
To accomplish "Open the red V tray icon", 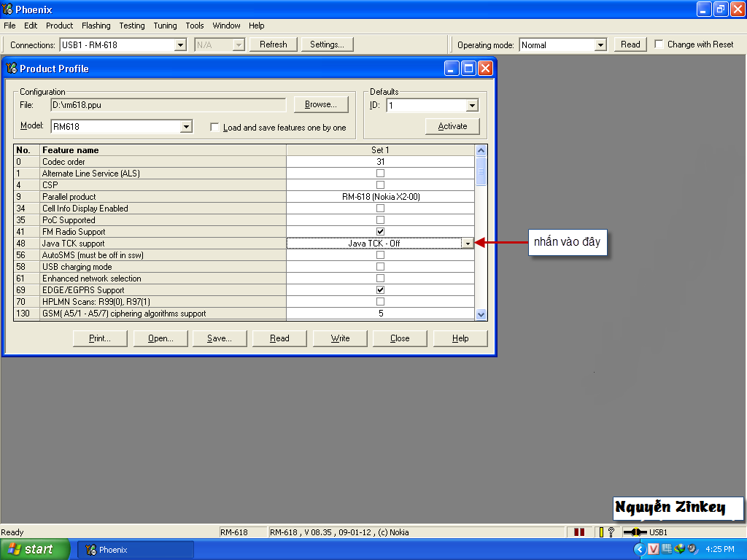I will point(654,549).
